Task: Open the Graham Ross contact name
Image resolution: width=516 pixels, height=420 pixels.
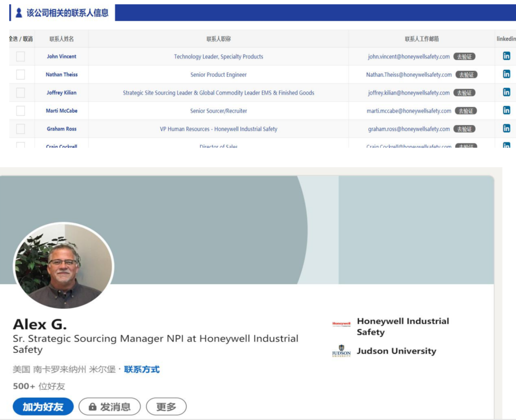Action: click(61, 129)
